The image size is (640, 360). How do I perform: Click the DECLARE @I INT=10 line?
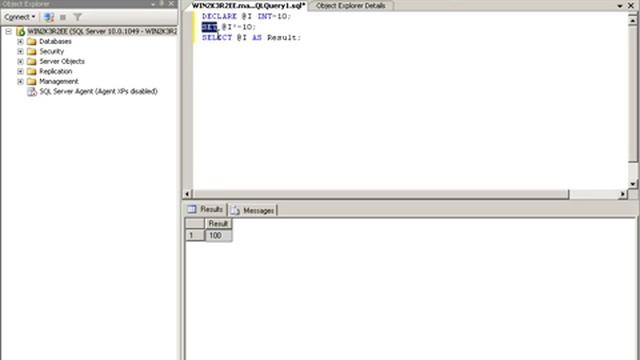point(247,16)
